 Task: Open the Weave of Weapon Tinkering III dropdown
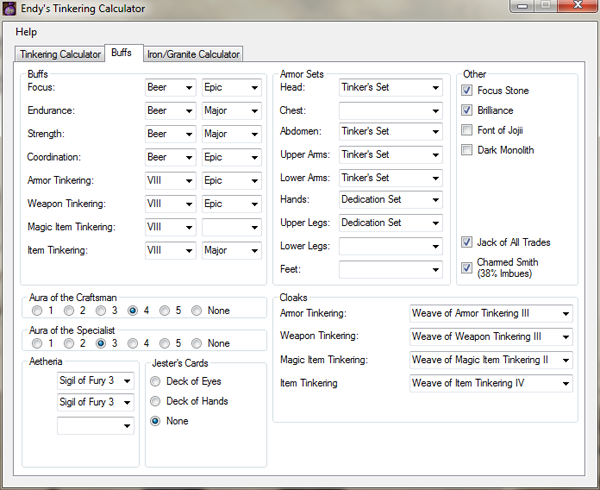coord(491,337)
